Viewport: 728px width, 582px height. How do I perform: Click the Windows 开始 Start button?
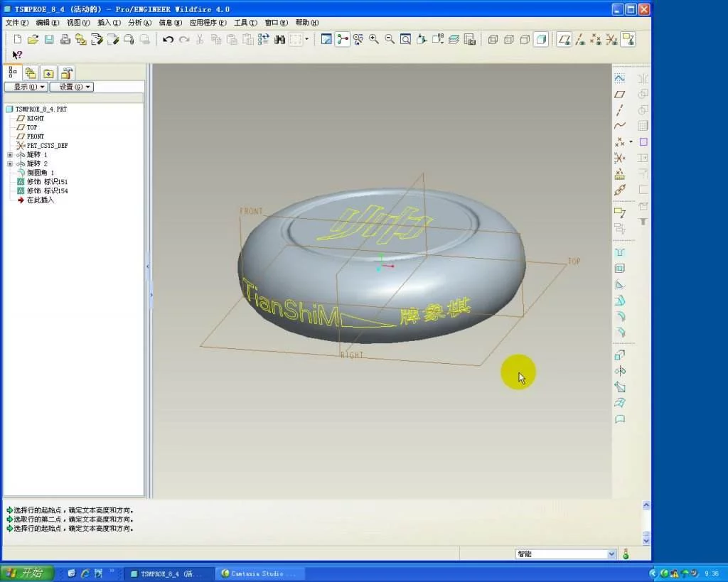click(27, 573)
